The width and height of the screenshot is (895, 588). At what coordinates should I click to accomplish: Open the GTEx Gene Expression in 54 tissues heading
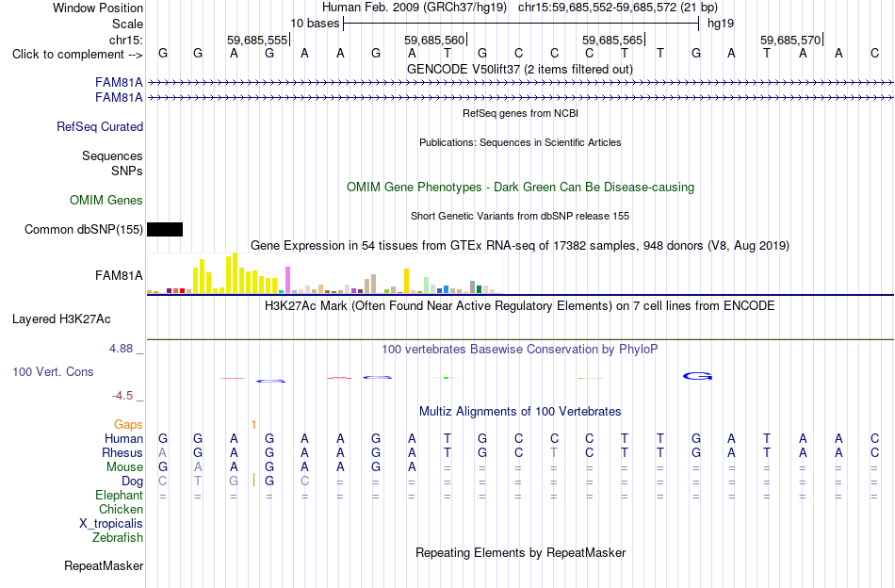[x=520, y=246]
